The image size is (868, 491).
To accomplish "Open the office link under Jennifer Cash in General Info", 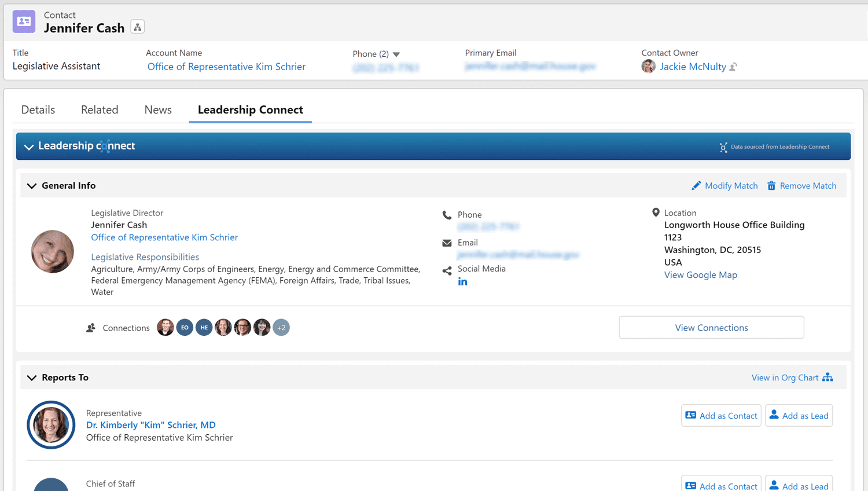I will click(164, 237).
